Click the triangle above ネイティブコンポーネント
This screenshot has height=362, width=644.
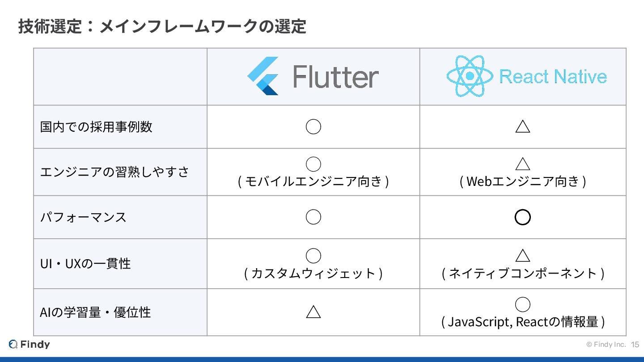click(522, 256)
